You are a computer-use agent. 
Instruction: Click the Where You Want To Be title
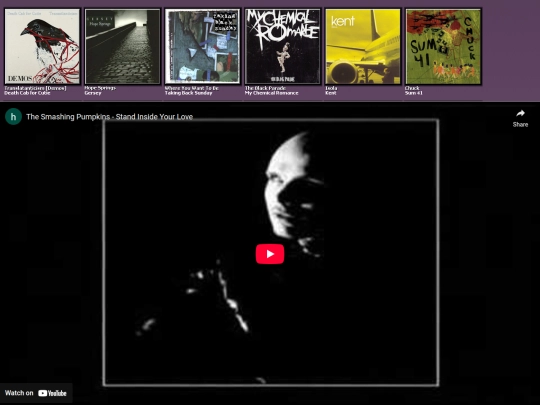point(191,88)
